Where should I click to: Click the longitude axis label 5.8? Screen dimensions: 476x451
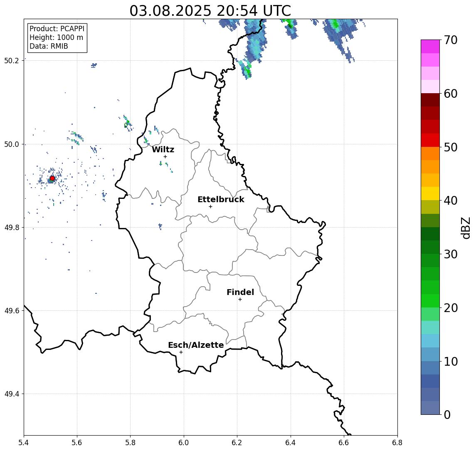(130, 443)
